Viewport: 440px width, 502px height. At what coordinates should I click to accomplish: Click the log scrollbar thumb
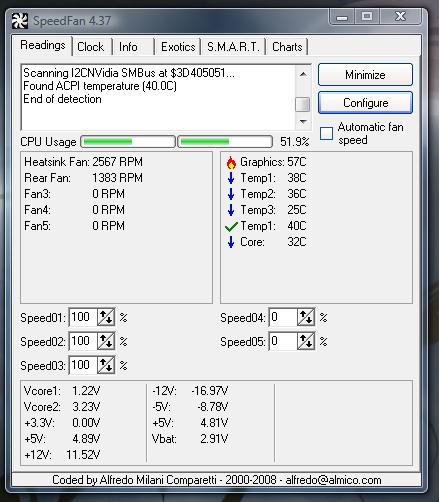pyautogui.click(x=303, y=104)
